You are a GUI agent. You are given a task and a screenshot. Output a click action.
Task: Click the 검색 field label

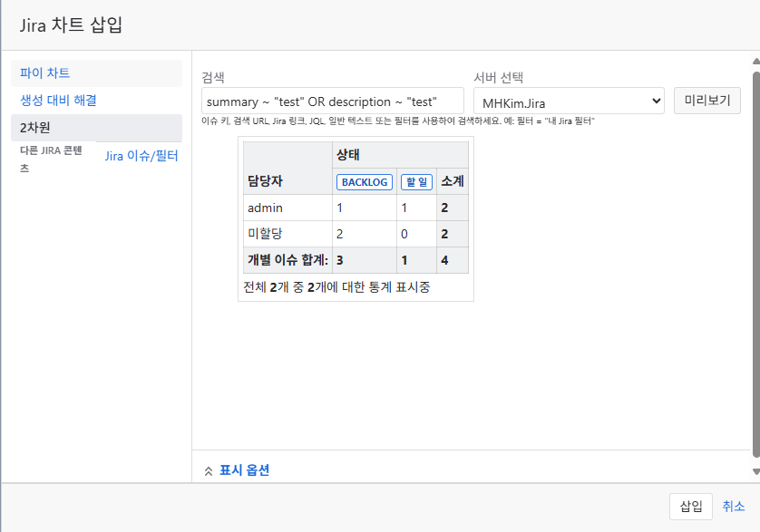[x=213, y=78]
